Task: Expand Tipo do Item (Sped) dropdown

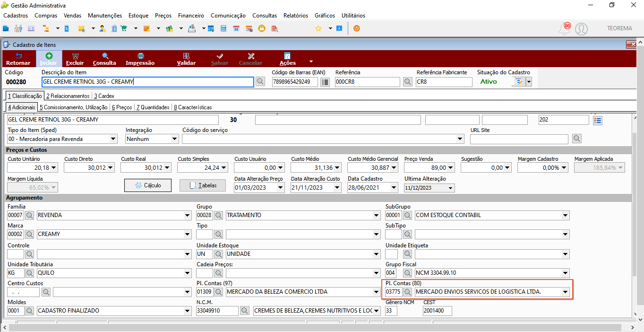Action: pos(113,139)
